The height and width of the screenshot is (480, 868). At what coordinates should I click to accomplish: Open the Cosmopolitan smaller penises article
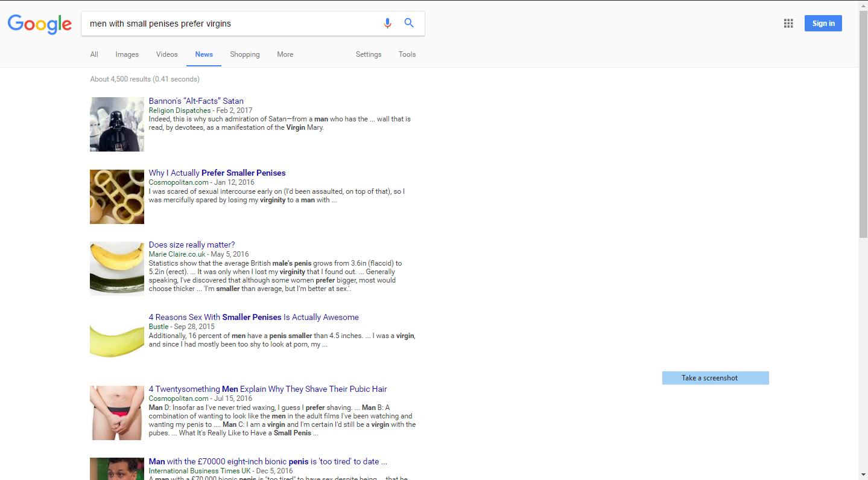tap(217, 173)
